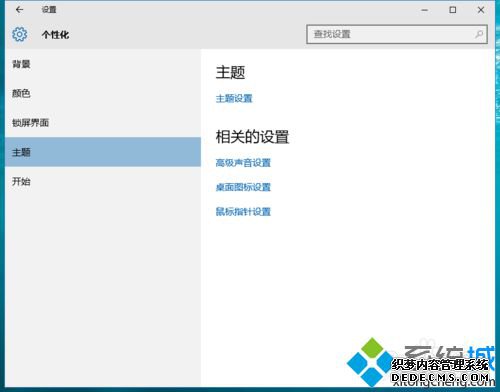
Task: Open the 颜色 section
Action: click(103, 93)
